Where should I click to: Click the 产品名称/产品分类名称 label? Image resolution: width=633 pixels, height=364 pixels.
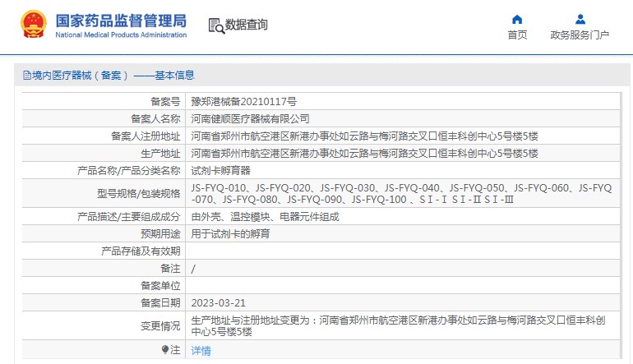(x=128, y=171)
